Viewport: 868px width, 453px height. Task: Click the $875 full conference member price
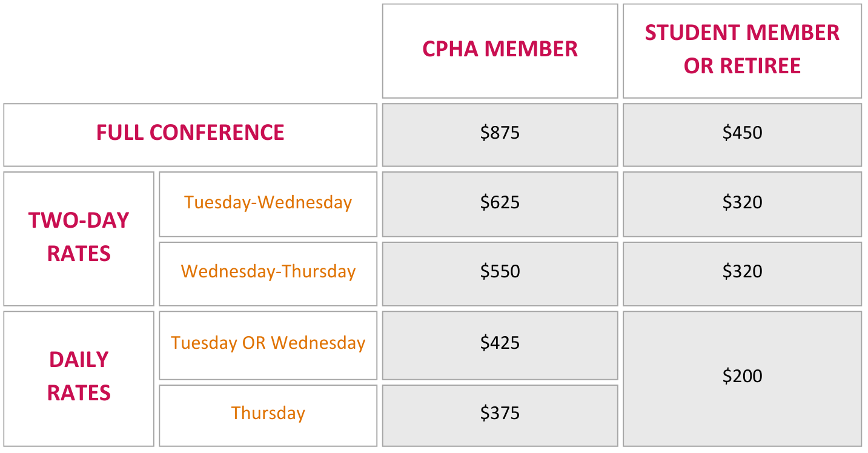tap(500, 134)
